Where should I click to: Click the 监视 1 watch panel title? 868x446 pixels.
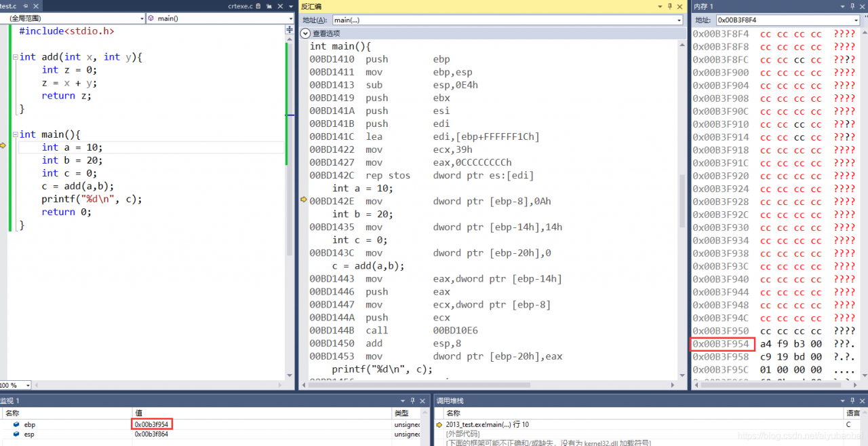pyautogui.click(x=10, y=401)
